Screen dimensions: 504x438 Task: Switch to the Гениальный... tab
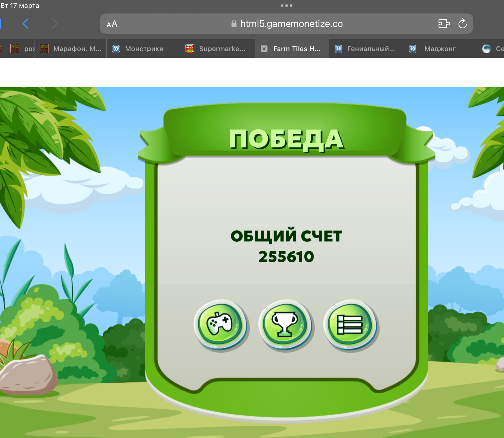(371, 49)
